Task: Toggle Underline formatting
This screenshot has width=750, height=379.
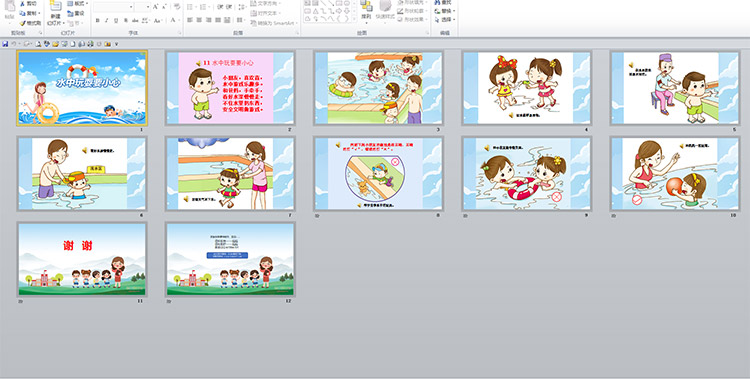Action: click(x=116, y=20)
